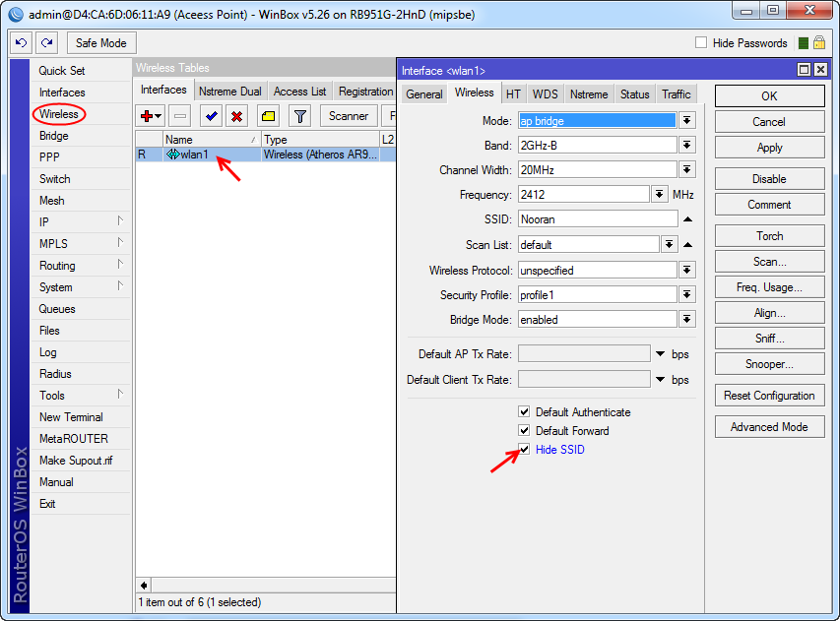Open Freq. Usage tool
Screen dimensions: 840x621
tap(769, 287)
